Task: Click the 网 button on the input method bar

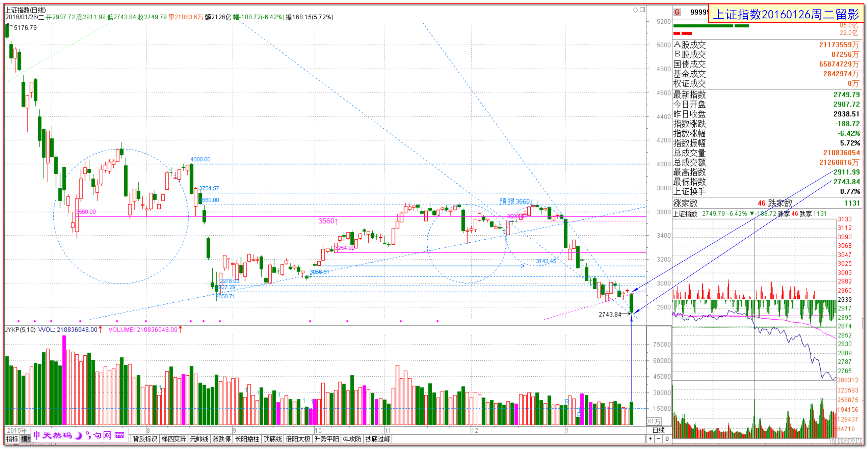Action: coord(107,435)
